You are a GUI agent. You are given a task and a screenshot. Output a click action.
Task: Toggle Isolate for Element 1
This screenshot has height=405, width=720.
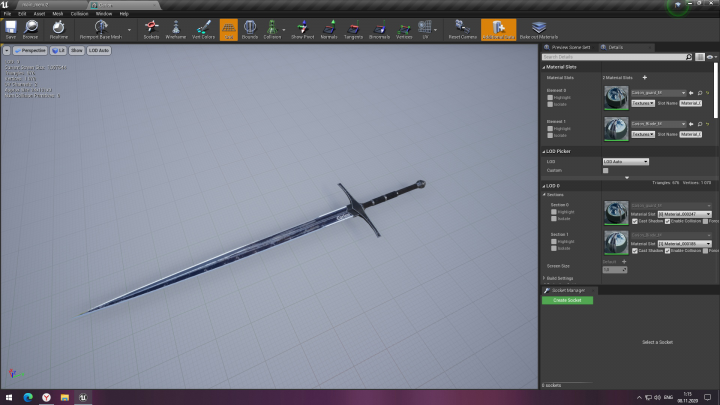pos(550,135)
